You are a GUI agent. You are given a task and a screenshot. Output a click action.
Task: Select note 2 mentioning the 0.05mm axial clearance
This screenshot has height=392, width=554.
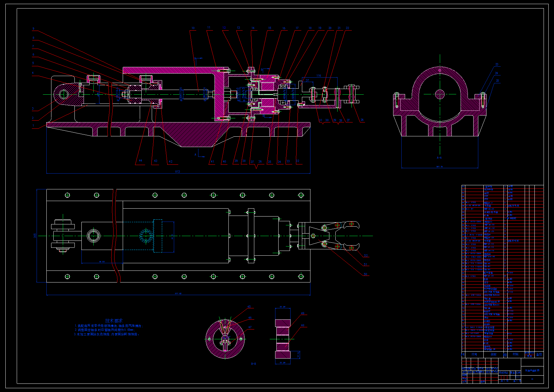tap(104, 330)
